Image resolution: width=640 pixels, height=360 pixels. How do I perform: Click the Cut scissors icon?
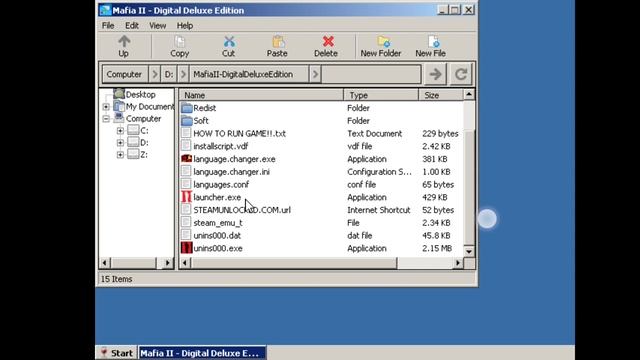[x=229, y=41]
